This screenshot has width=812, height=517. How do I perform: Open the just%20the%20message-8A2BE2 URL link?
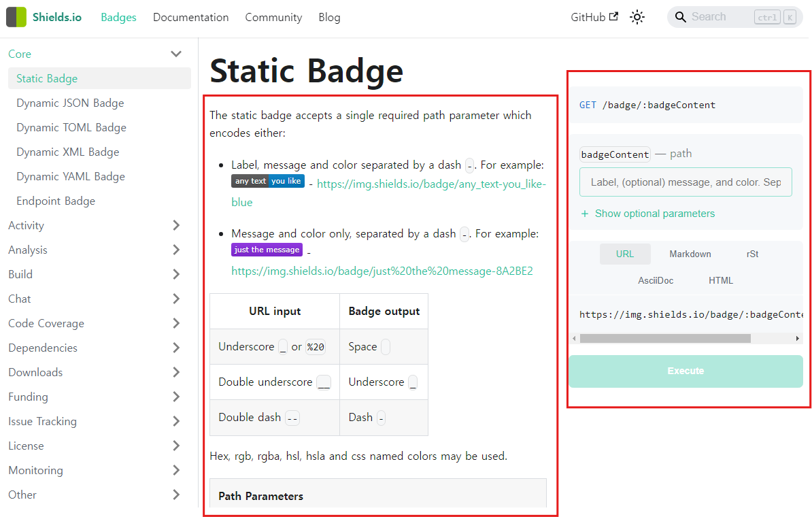[x=382, y=271]
